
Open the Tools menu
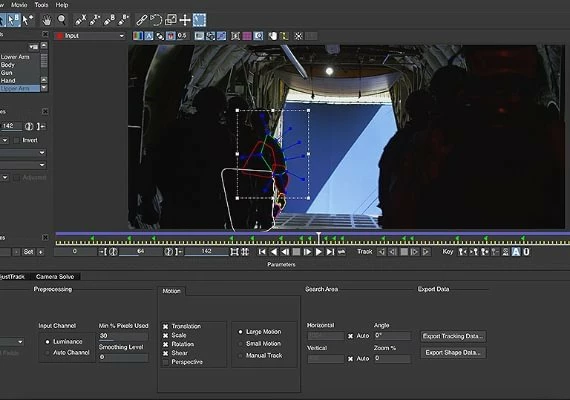(41, 5)
